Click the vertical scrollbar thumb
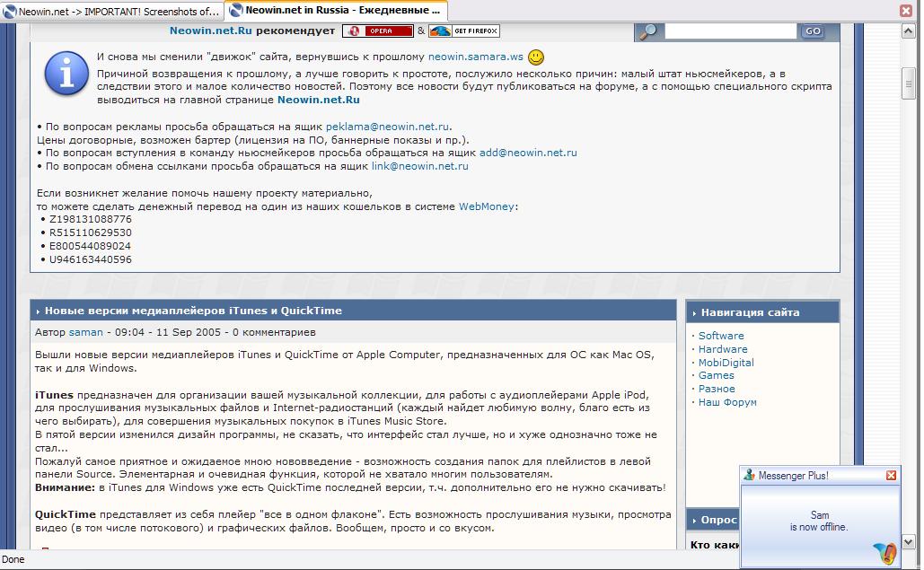 908,84
